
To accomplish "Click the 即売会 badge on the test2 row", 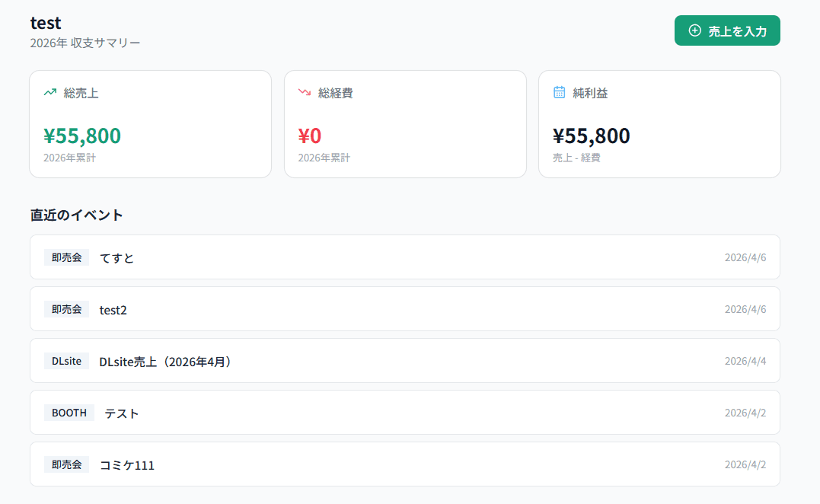I will coord(66,308).
